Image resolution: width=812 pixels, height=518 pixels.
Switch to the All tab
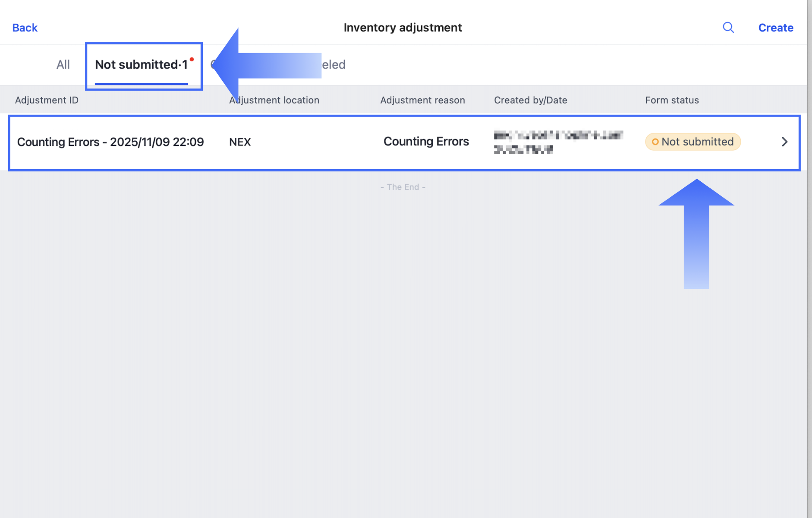tap(63, 65)
